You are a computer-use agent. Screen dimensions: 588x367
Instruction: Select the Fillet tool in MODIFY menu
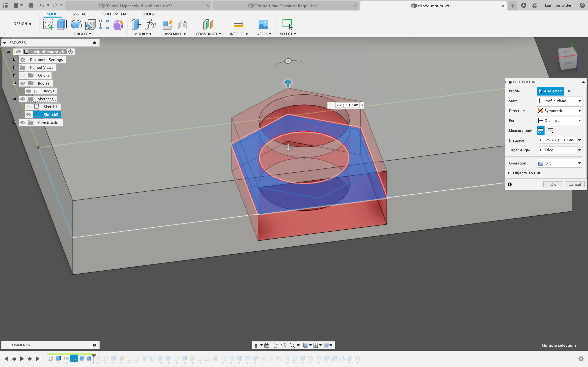point(143,34)
